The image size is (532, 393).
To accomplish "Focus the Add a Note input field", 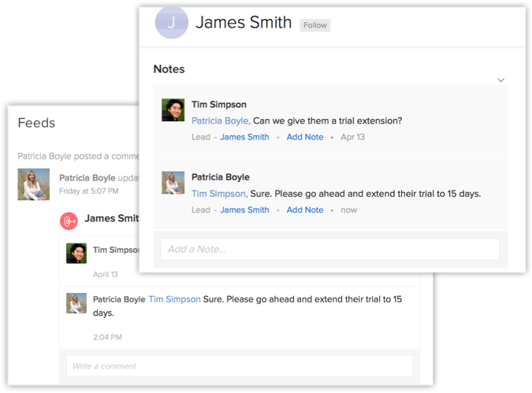I will (329, 249).
